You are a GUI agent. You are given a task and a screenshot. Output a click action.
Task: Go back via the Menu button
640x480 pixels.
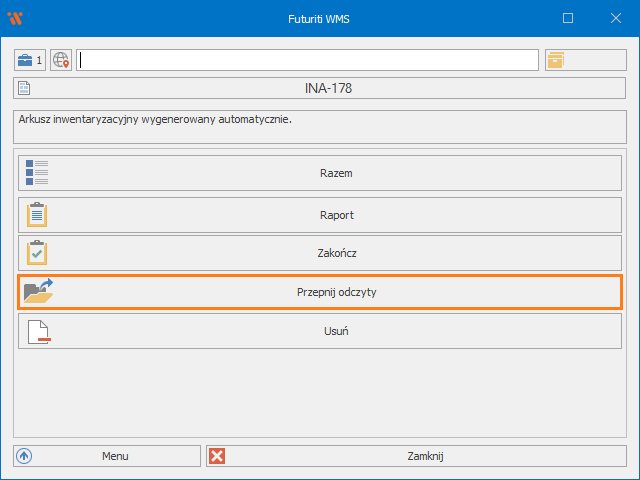point(114,456)
